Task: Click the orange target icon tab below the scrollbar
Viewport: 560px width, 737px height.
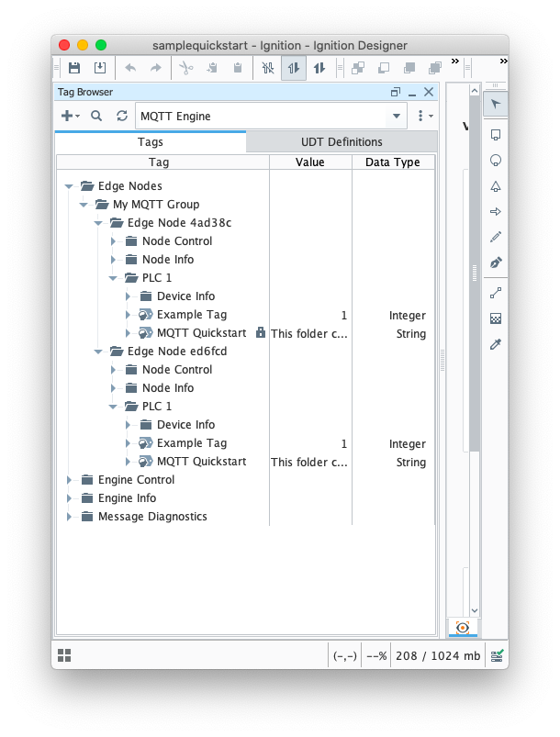Action: click(x=463, y=628)
